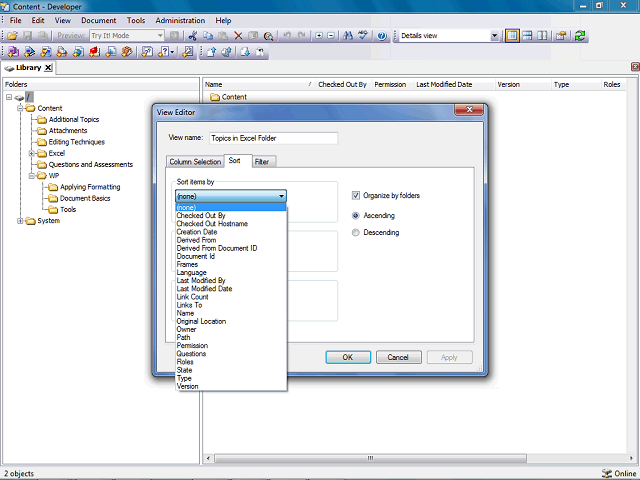This screenshot has height=480, width=640.
Task: Click the Apply button
Action: point(449,357)
